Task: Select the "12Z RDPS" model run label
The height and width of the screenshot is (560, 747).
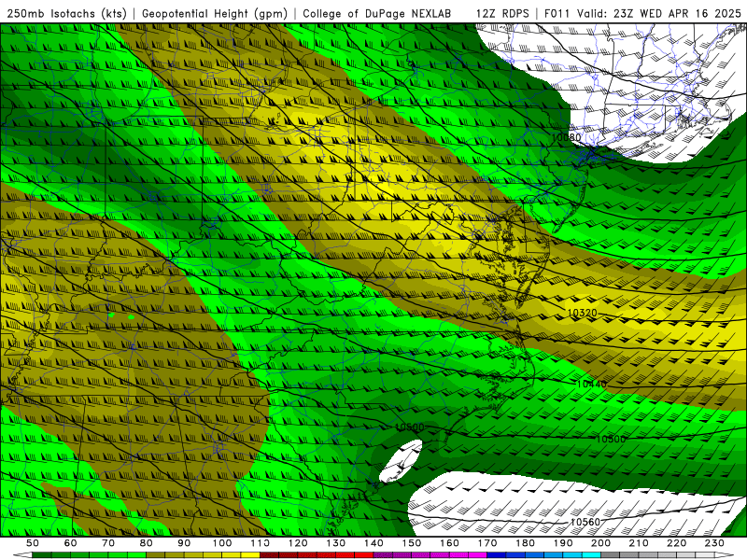Action: tap(502, 13)
